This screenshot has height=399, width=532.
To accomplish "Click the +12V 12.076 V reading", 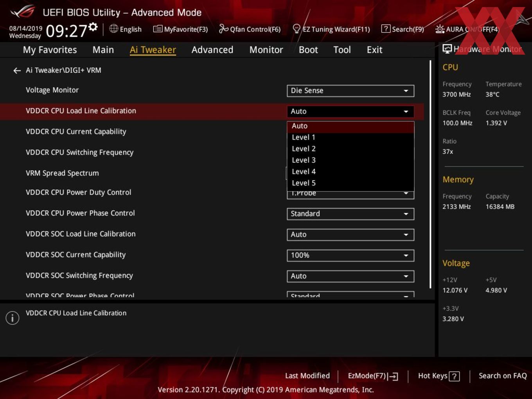I will pos(455,291).
